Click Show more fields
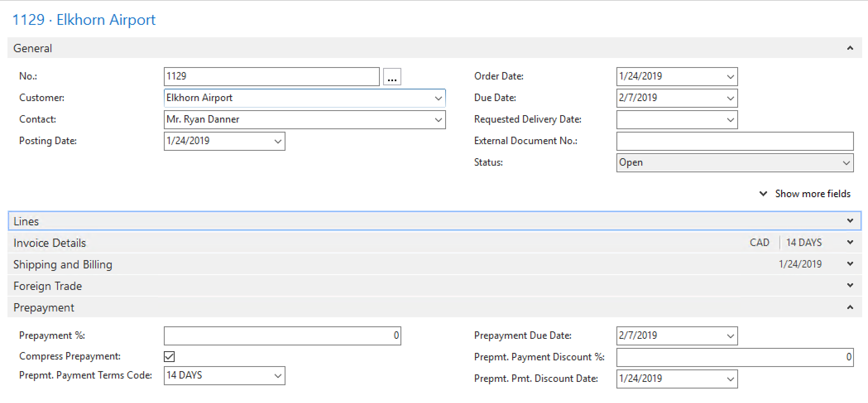The width and height of the screenshot is (868, 403). point(812,194)
